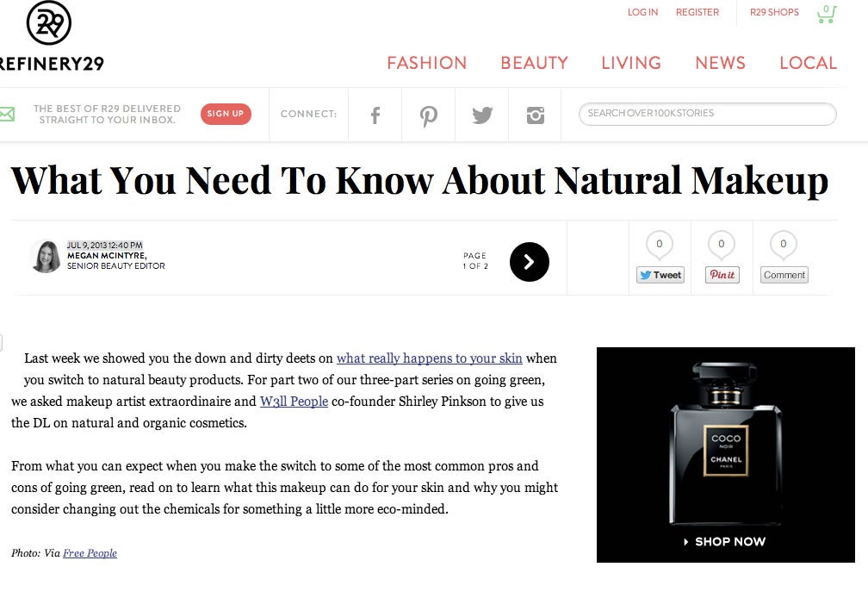
Task: Open the Free People photo credit link
Action: tap(90, 553)
